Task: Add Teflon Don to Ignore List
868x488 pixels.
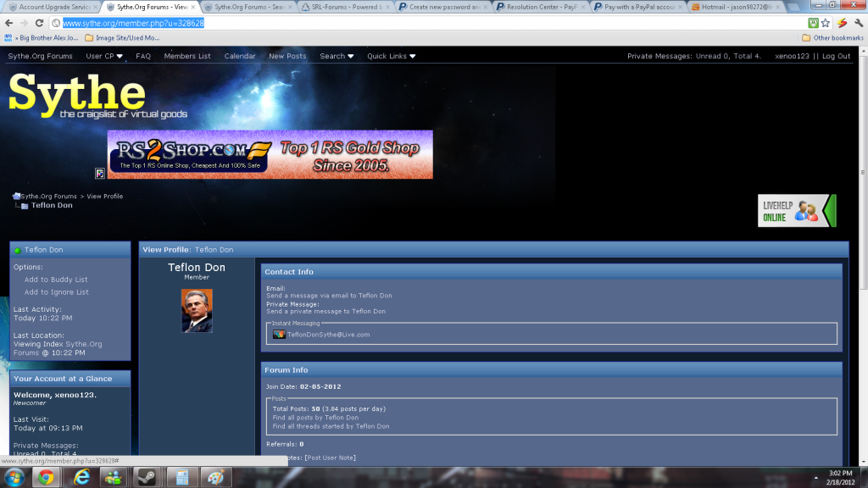Action: coord(57,292)
